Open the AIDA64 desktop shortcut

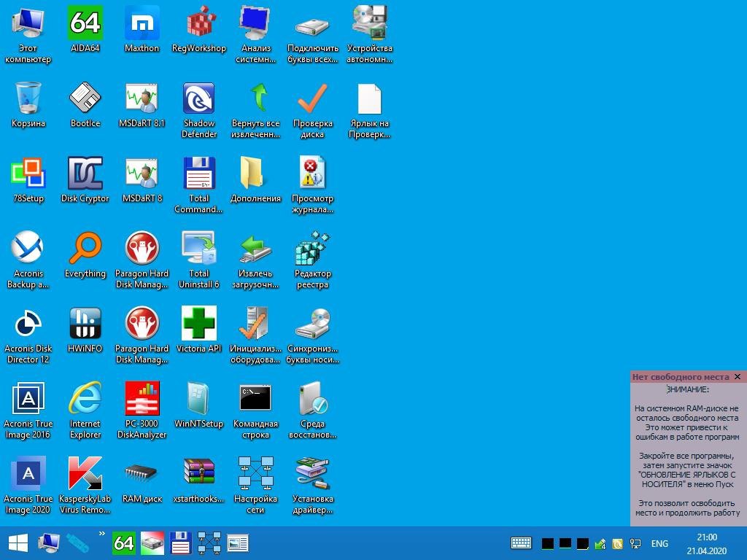pyautogui.click(x=85, y=29)
